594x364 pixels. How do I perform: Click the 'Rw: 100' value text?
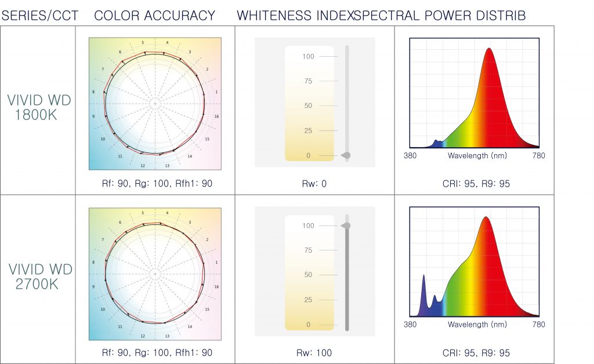point(315,352)
